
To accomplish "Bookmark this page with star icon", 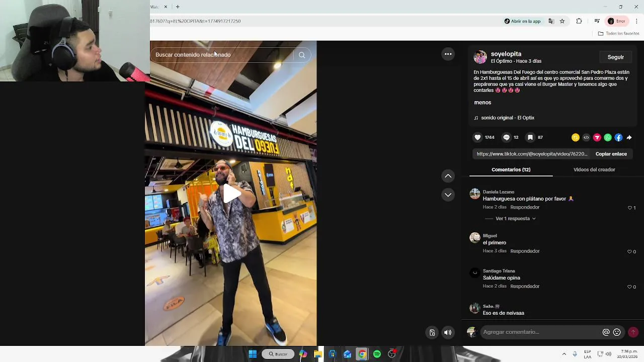I will pyautogui.click(x=562, y=21).
